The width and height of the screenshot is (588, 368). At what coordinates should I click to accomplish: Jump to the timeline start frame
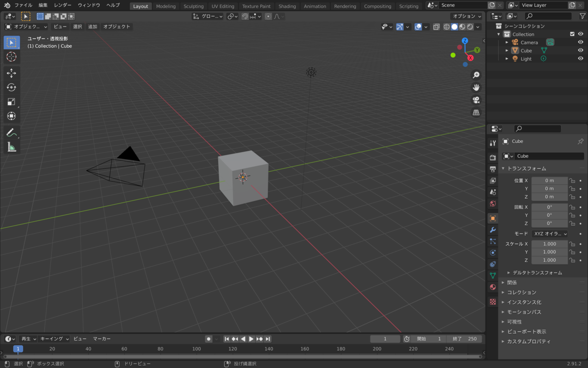[x=227, y=339]
